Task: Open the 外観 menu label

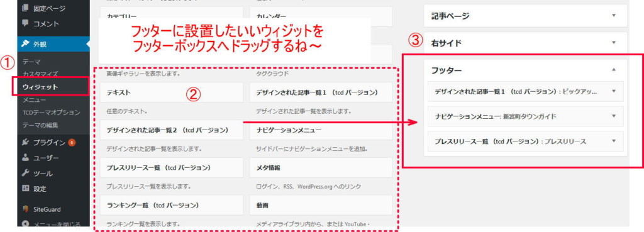Action: (x=40, y=44)
